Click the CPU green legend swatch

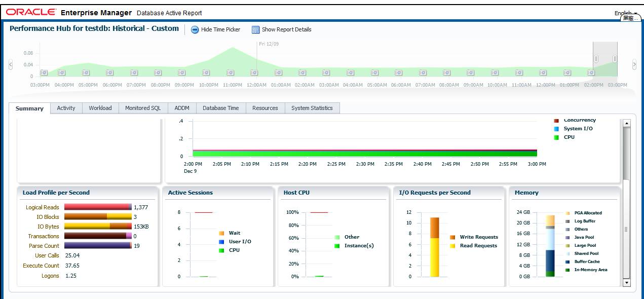[556, 137]
